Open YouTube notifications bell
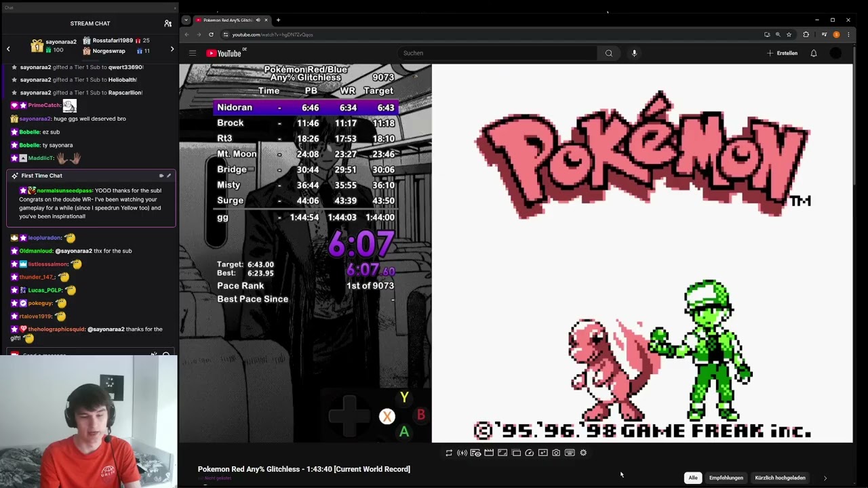This screenshot has width=868, height=488. 814,53
